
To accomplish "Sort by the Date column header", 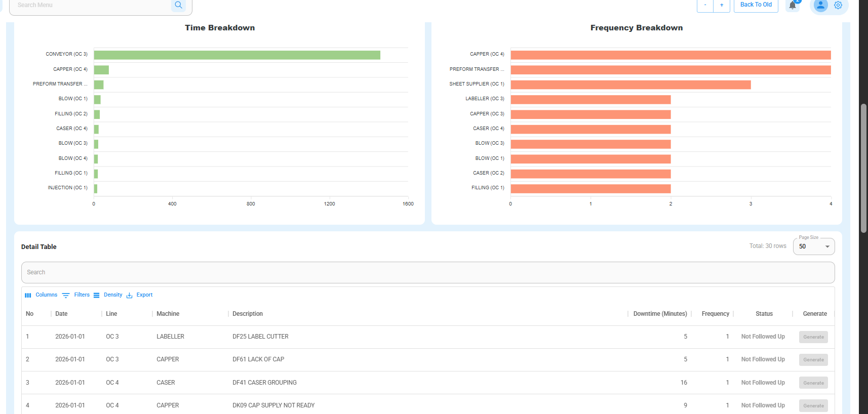I will 61,314.
